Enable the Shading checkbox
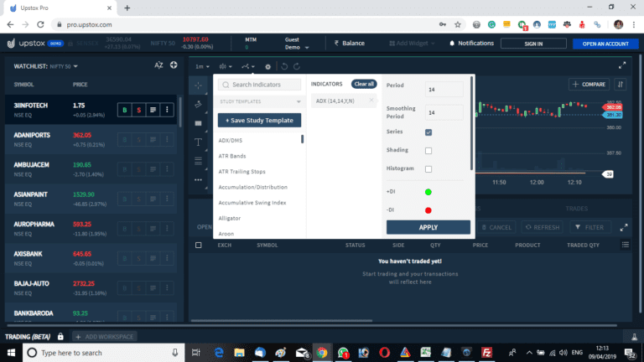The height and width of the screenshot is (362, 644). click(428, 151)
